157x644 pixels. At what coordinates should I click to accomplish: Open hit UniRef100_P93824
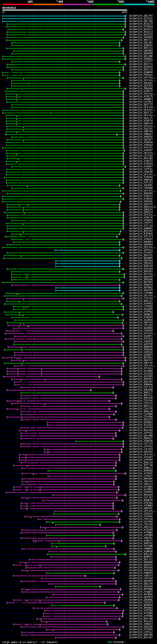pos(141,26)
